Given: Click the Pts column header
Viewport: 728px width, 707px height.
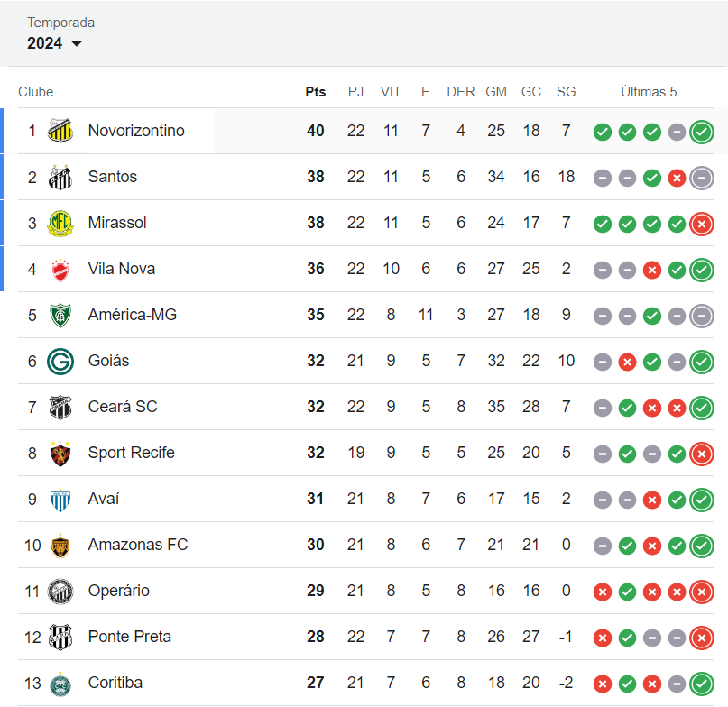Looking at the screenshot, I should (x=315, y=92).
